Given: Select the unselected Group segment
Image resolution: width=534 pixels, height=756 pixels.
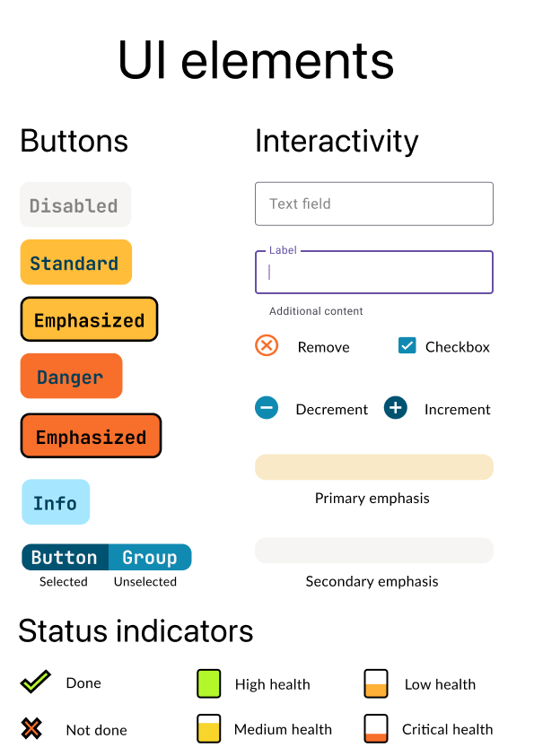Looking at the screenshot, I should [x=149, y=557].
